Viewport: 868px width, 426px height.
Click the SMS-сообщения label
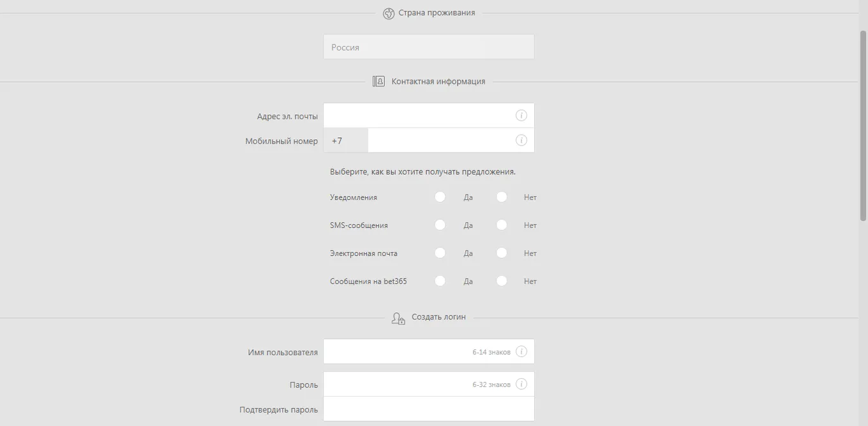[x=359, y=225]
